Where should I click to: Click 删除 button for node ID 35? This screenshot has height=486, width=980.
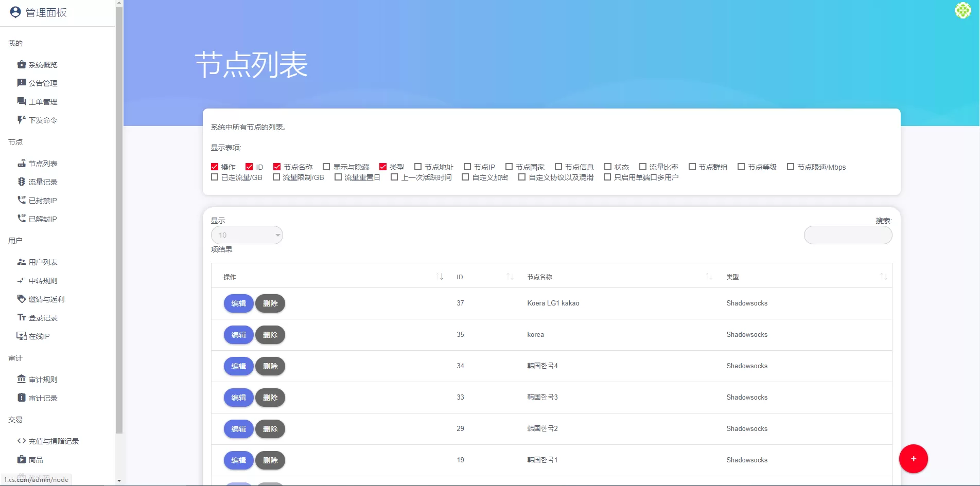point(270,335)
